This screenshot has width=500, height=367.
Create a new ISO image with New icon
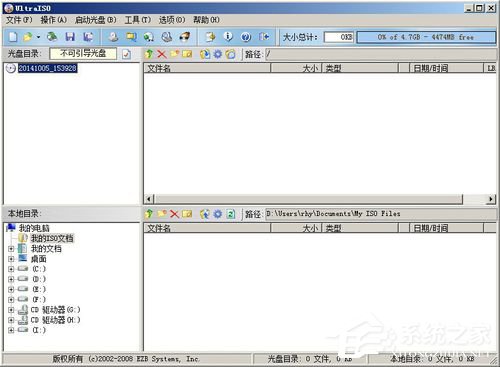click(x=13, y=37)
